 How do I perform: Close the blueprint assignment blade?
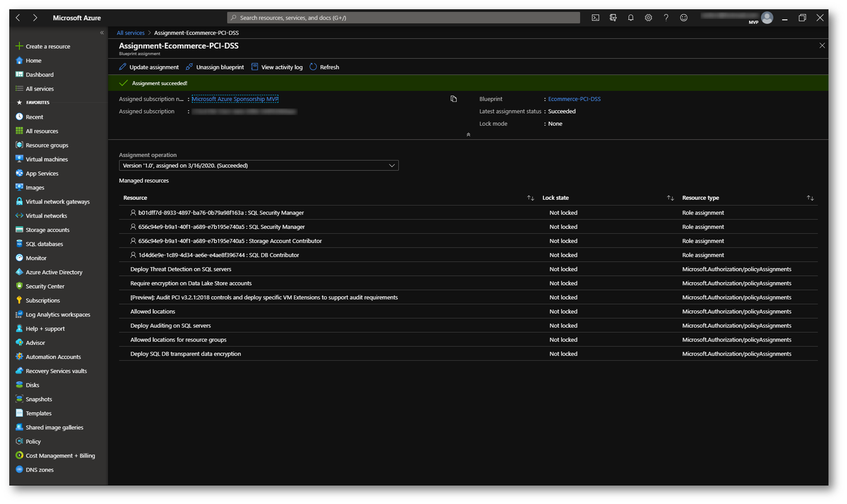pyautogui.click(x=822, y=45)
